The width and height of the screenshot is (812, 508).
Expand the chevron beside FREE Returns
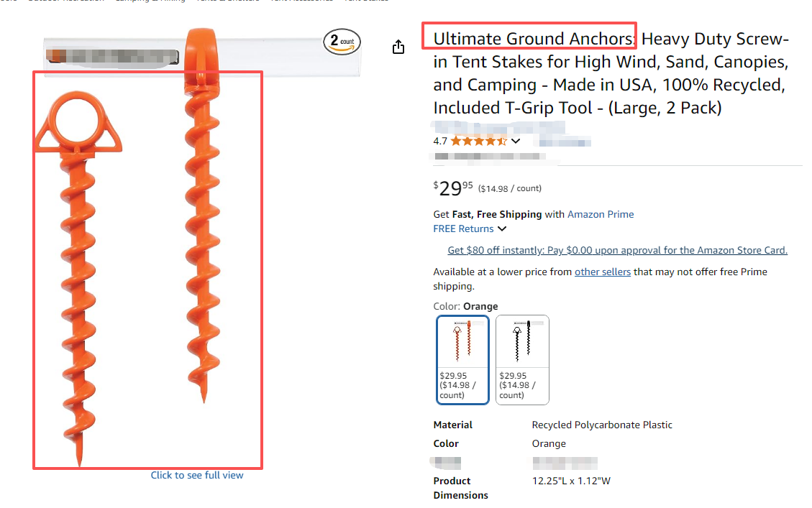(502, 229)
